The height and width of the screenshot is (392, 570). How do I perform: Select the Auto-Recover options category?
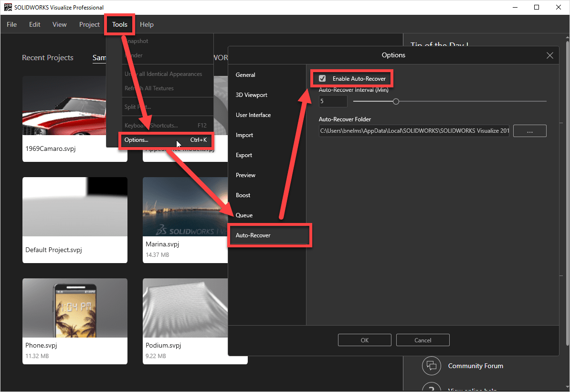click(x=269, y=235)
